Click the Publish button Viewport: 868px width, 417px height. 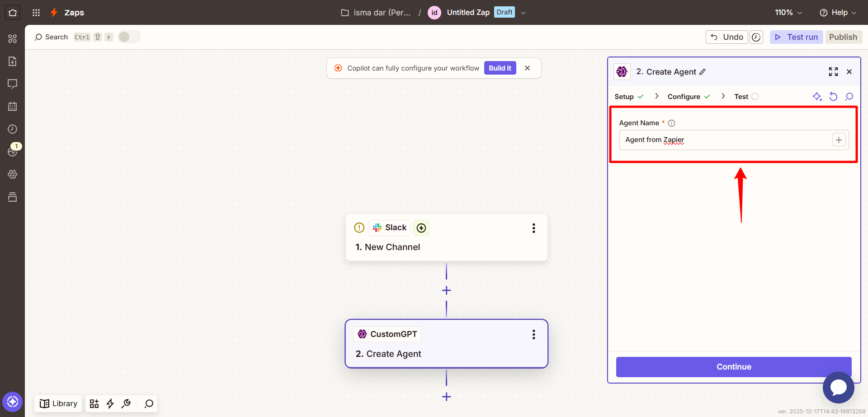tap(843, 37)
